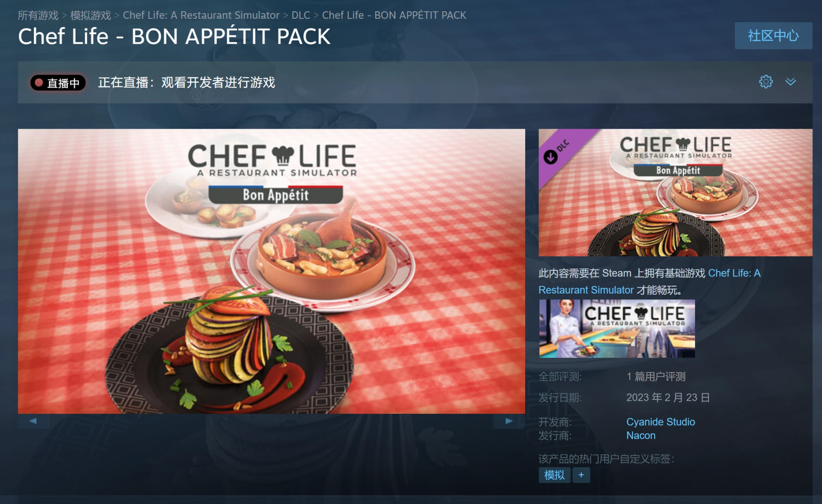Open the Community Hub (社区中心) button
822x504 pixels.
[x=773, y=35]
